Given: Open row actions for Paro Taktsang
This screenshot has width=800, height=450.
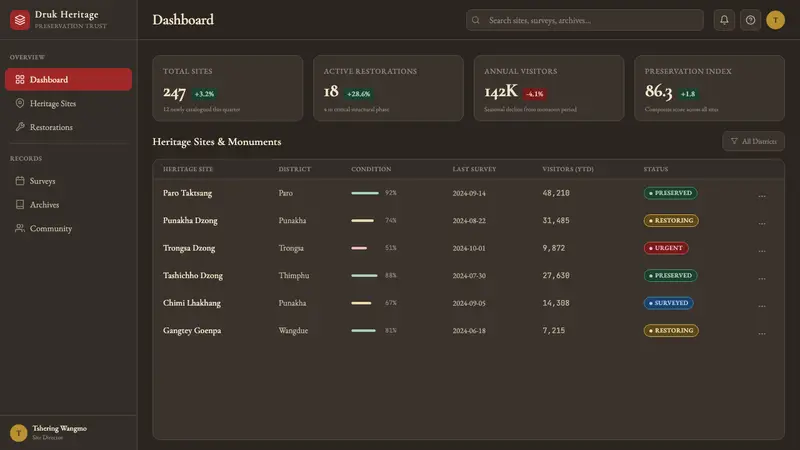Looking at the screenshot, I should pos(761,195).
